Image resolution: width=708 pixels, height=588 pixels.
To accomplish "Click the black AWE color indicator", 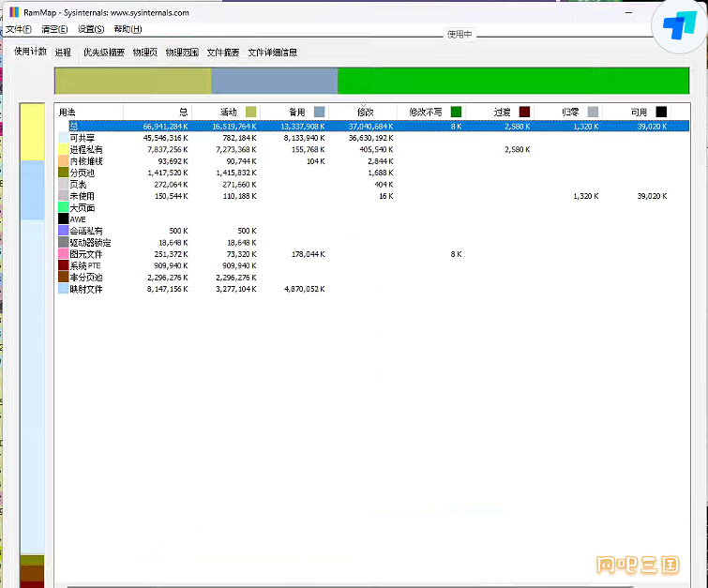I will tap(63, 219).
